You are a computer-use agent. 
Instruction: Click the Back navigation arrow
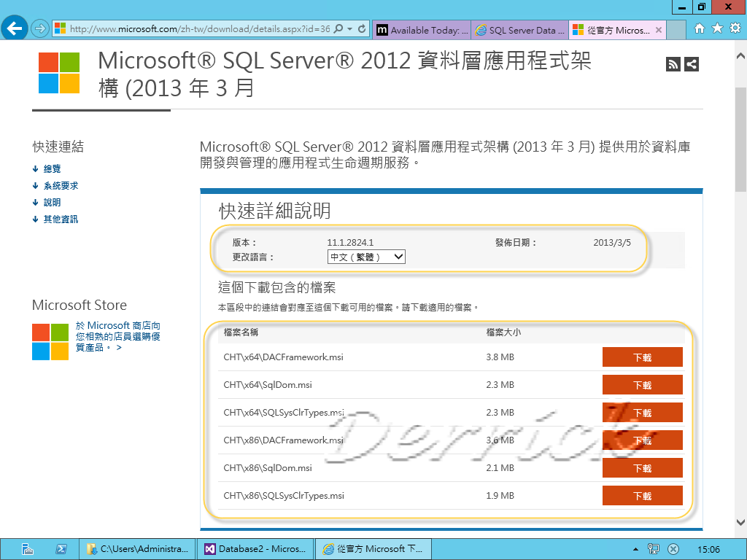coord(15,27)
